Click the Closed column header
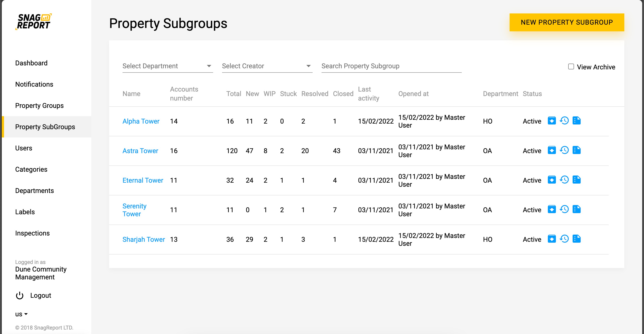The height and width of the screenshot is (334, 644). pos(343,94)
